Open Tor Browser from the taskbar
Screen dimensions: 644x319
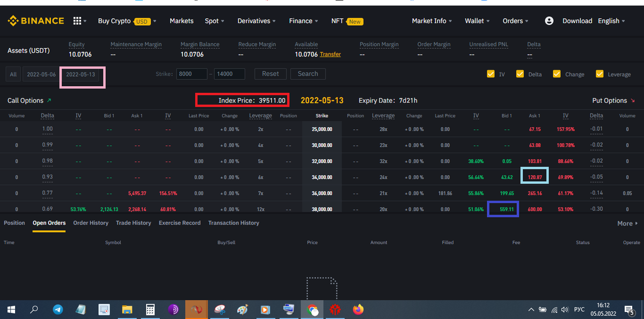[173, 309]
